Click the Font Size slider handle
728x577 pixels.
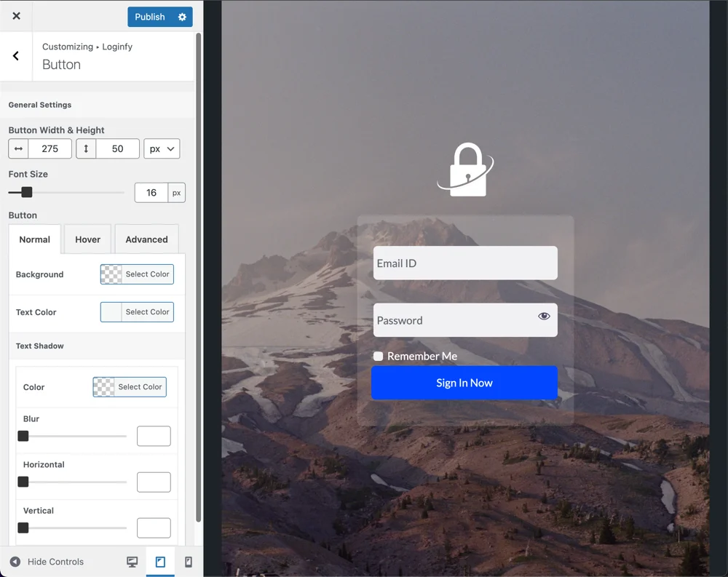point(27,192)
